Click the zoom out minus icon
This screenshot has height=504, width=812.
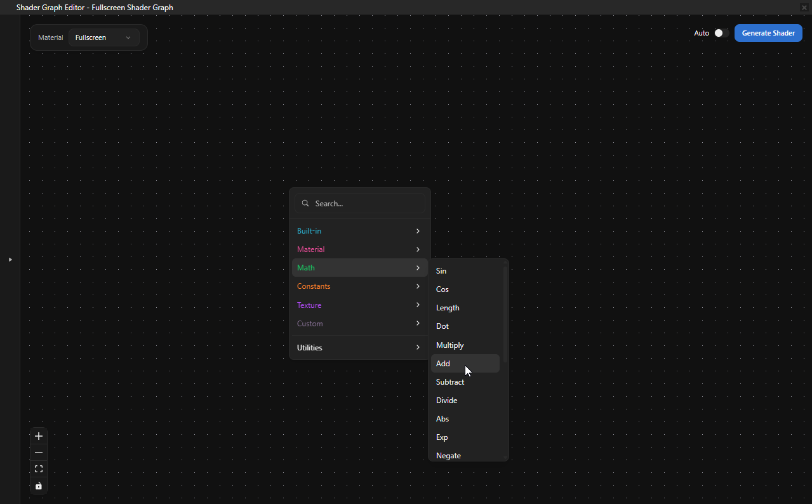[x=39, y=452]
